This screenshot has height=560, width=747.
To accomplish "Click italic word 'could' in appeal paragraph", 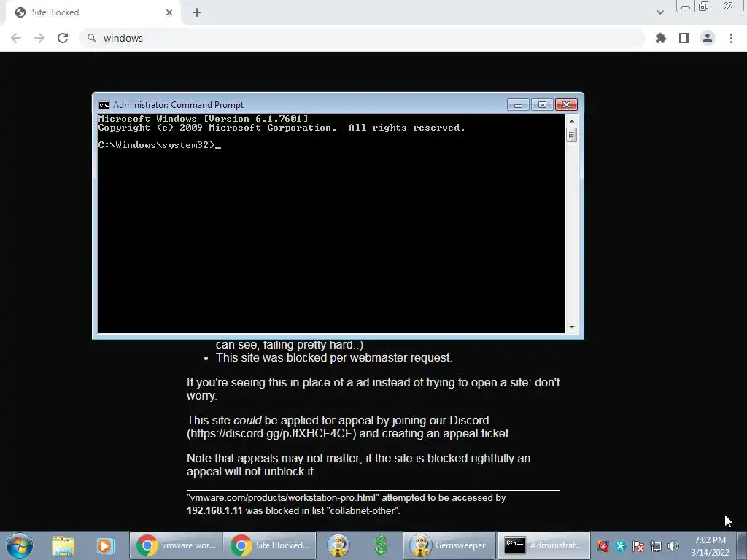I will [x=247, y=421].
